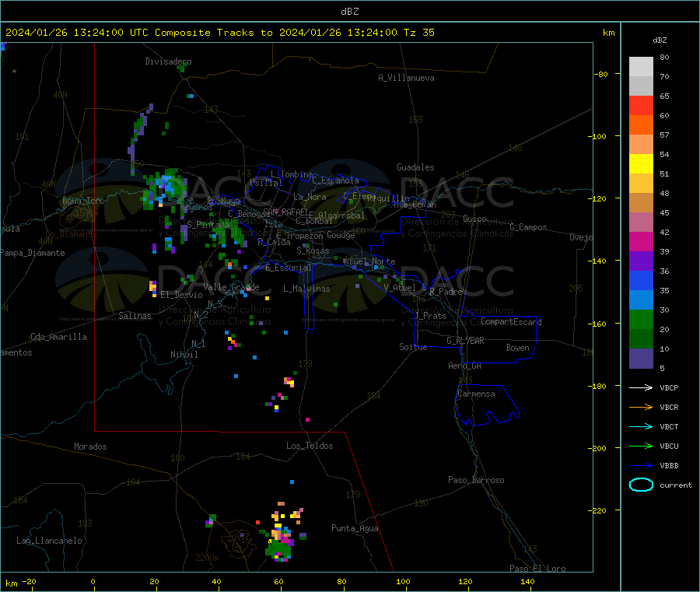700x592 pixels.
Task: Click the green VBCU arrow icon
Action: point(641,446)
